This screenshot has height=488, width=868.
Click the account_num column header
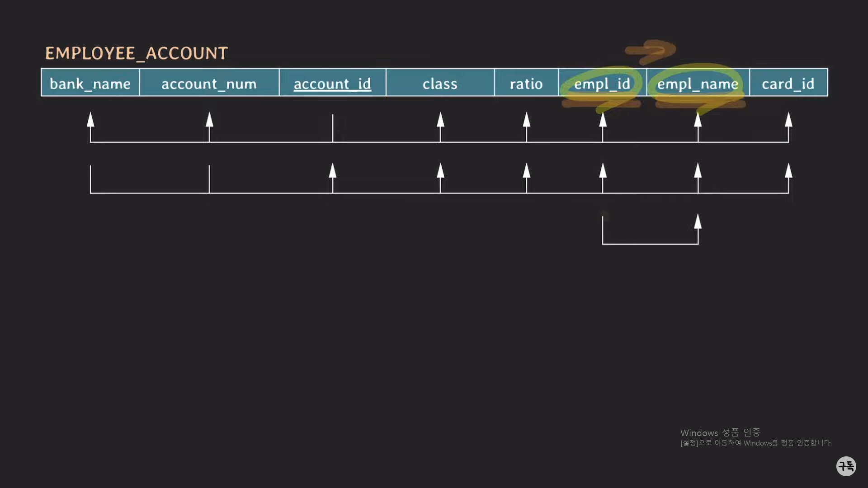click(209, 83)
